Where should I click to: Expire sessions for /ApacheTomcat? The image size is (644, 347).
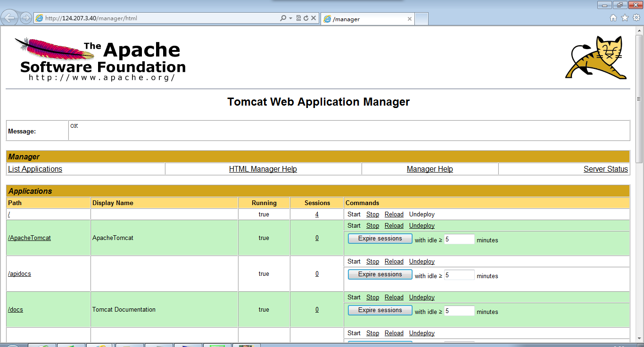pyautogui.click(x=380, y=239)
